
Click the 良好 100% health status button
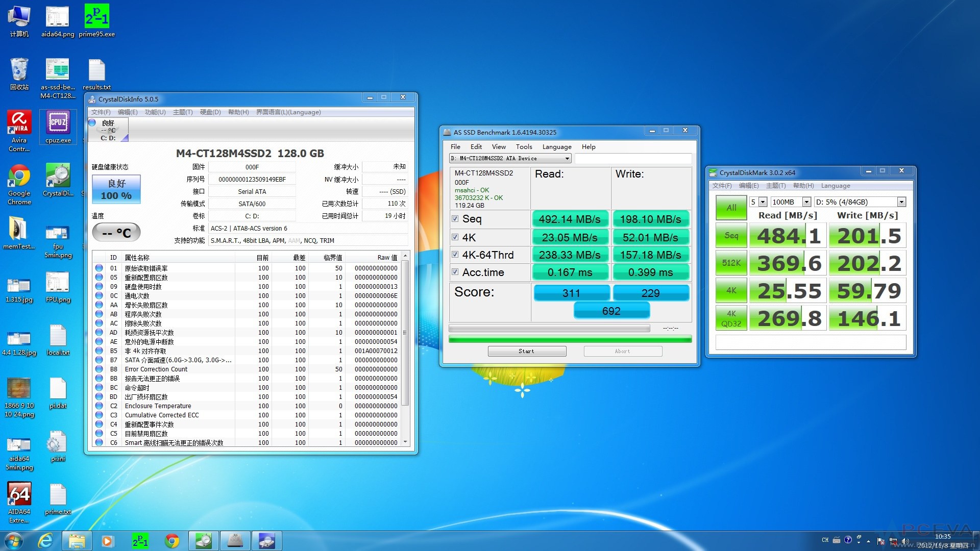[x=116, y=189]
